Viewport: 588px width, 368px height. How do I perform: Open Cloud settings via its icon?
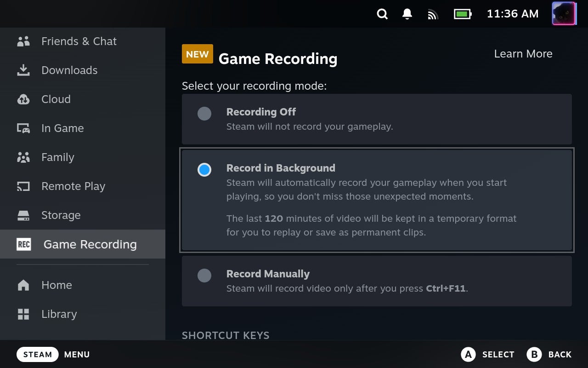coord(23,99)
